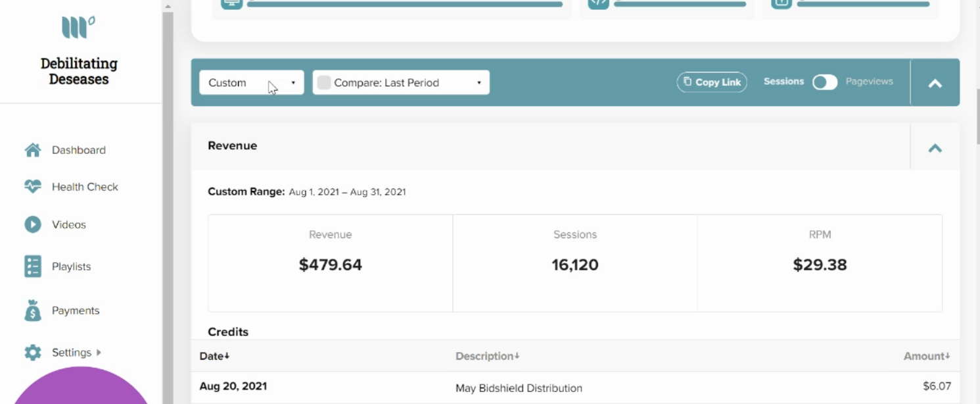Sort credits by Date column
The height and width of the screenshot is (404, 980).
[215, 356]
